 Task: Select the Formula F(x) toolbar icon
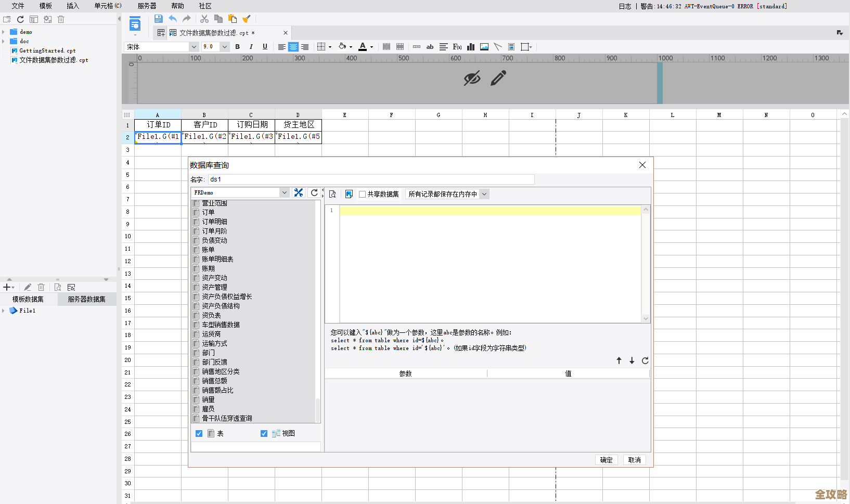pyautogui.click(x=456, y=47)
